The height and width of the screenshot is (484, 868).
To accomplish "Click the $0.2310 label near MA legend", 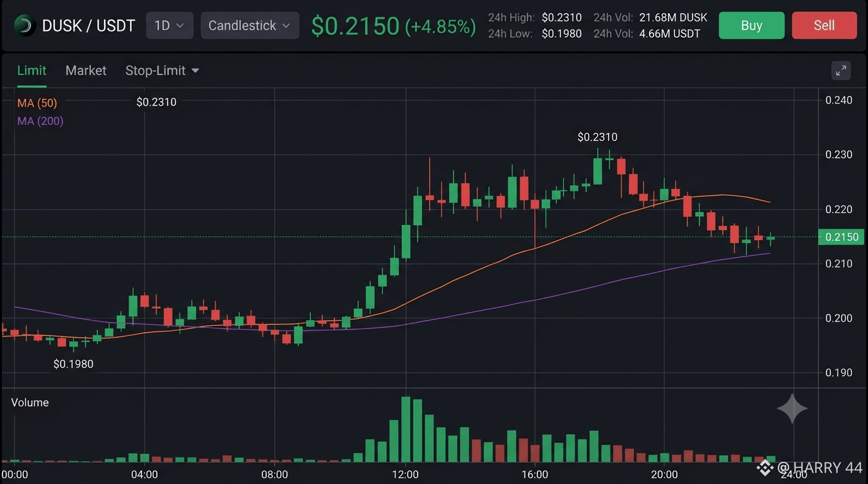I will point(156,102).
